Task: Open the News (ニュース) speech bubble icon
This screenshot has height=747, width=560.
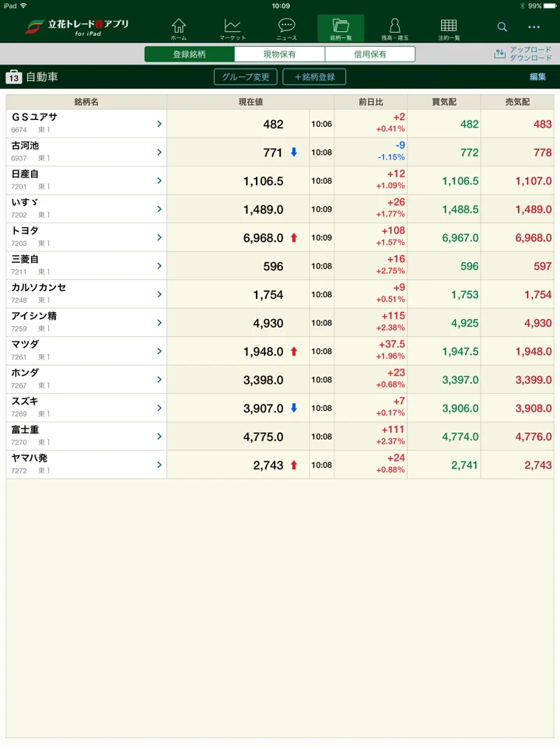Action: [x=287, y=29]
